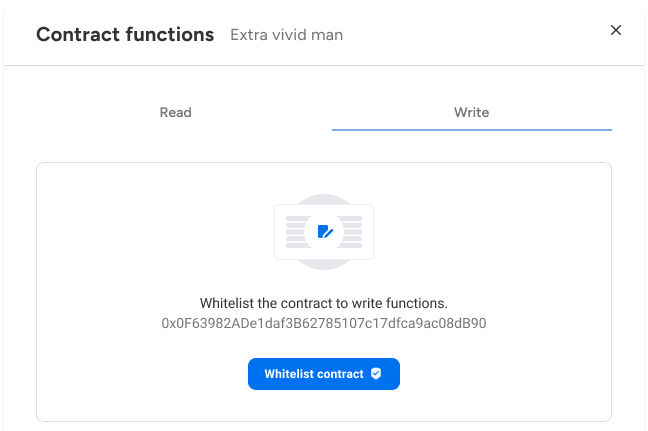Click the gray text lines left of pencil
The height and width of the screenshot is (431, 648).
pyautogui.click(x=296, y=232)
